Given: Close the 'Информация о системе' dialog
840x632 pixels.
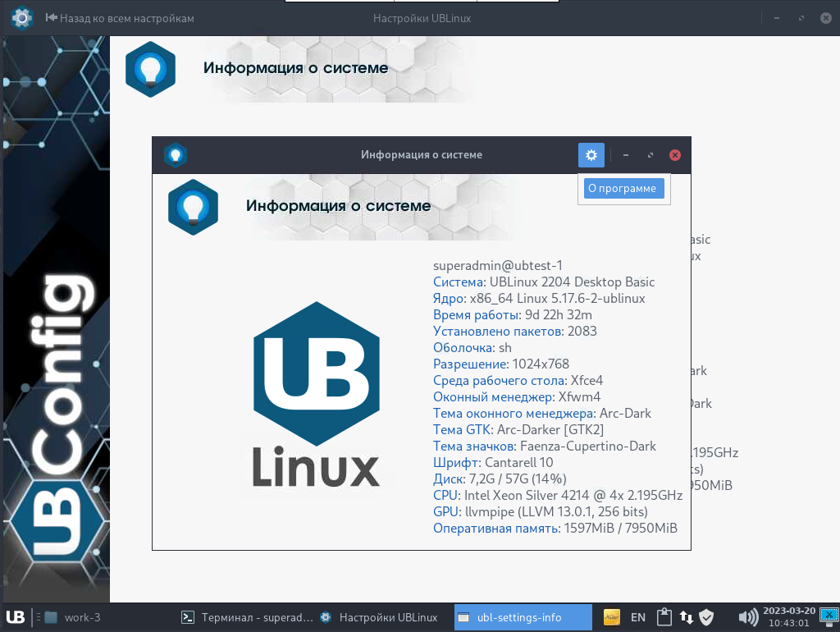Looking at the screenshot, I should [x=675, y=155].
